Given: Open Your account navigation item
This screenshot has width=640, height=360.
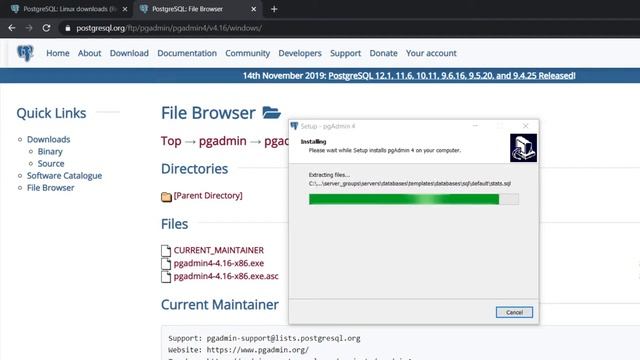Looking at the screenshot, I should [x=431, y=53].
